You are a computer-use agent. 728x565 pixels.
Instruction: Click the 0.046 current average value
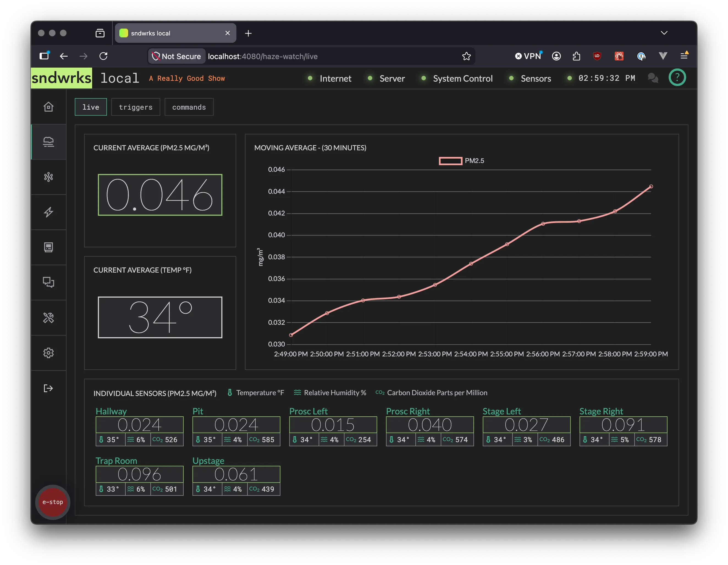coord(160,195)
